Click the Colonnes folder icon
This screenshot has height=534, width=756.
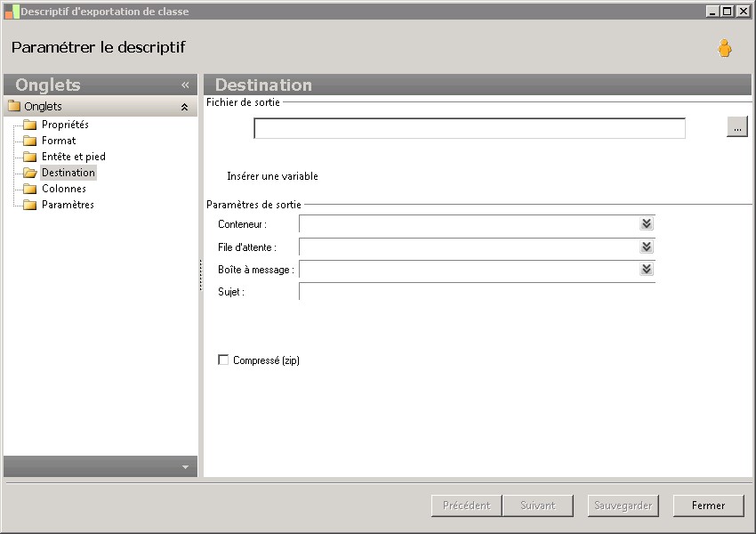coord(30,189)
